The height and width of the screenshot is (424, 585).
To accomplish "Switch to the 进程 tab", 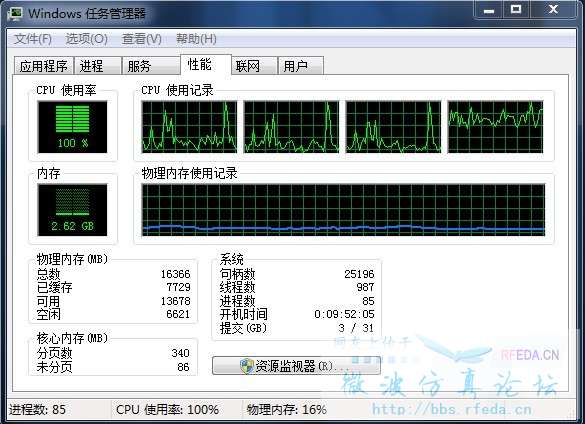I will [x=98, y=66].
